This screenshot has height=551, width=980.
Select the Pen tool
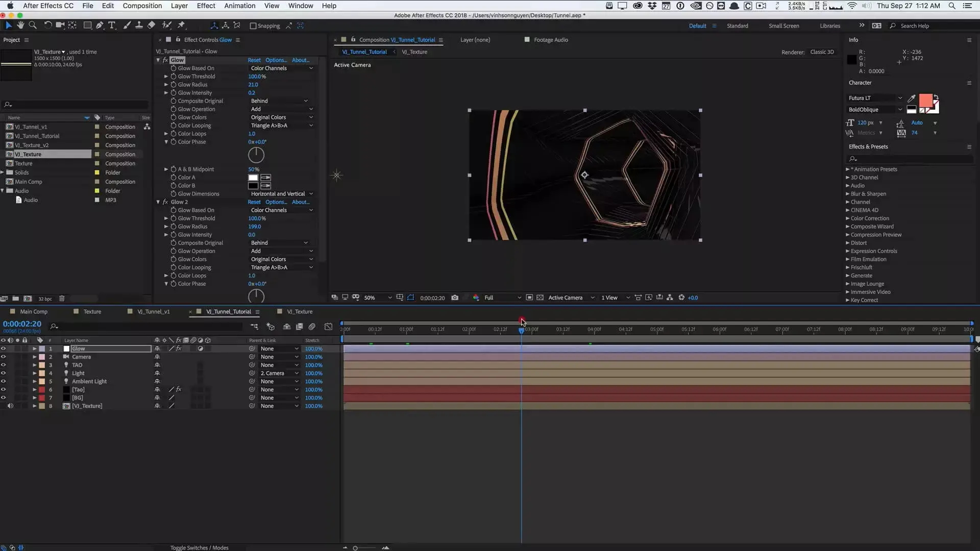tap(100, 25)
